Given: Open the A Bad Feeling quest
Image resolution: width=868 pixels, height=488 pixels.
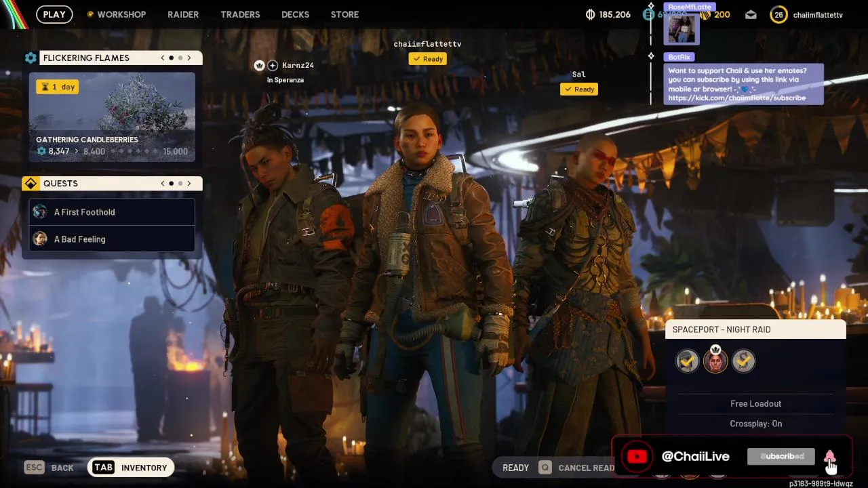Looking at the screenshot, I should click(x=112, y=239).
